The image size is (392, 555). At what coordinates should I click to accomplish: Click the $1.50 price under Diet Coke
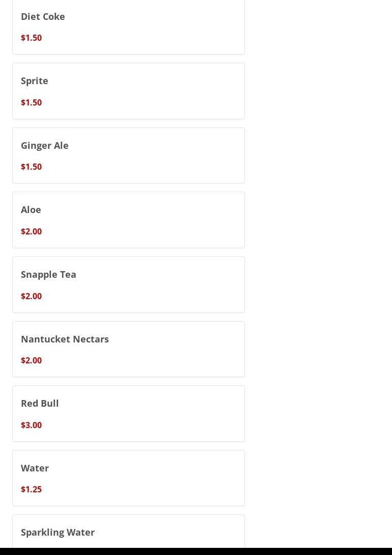(x=31, y=38)
